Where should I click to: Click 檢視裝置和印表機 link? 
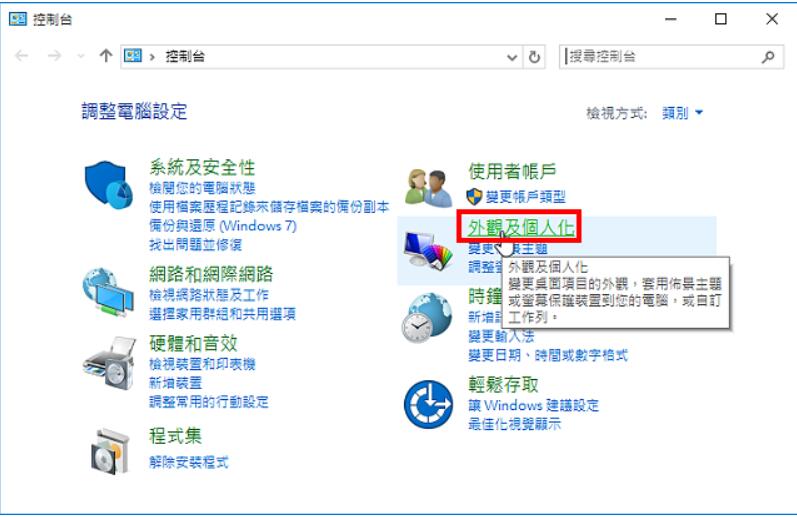pos(202,363)
